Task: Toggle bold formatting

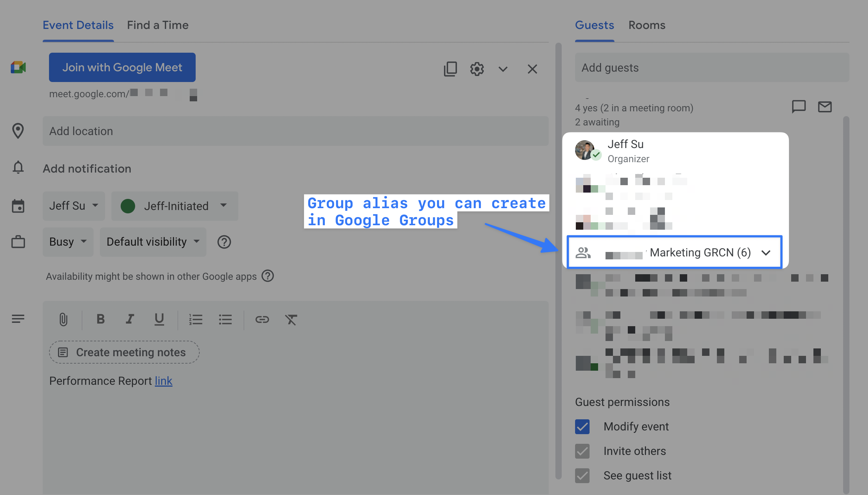Action: tap(100, 319)
